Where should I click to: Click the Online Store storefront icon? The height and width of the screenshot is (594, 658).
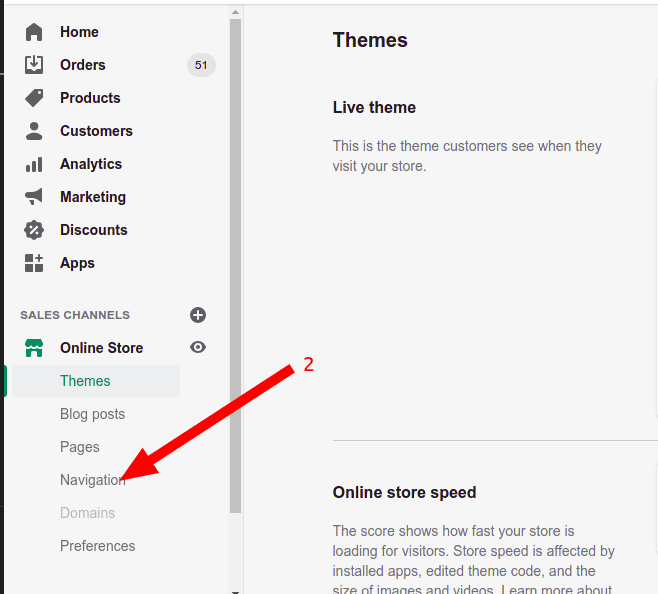(x=34, y=348)
